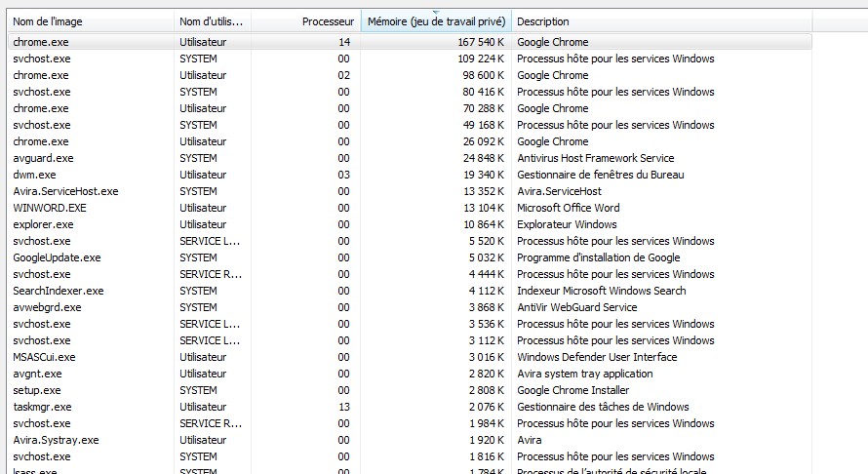868x474 pixels.
Task: Select the svchost.exe row using 1 984 K
Action: 410,423
